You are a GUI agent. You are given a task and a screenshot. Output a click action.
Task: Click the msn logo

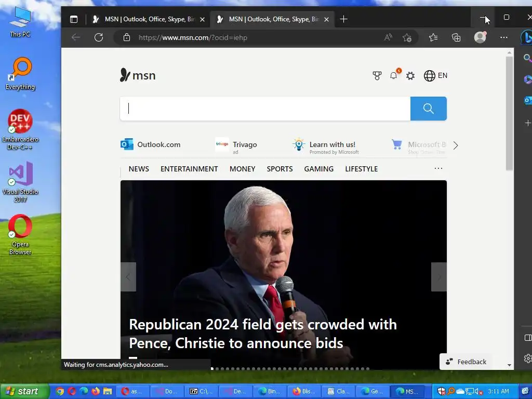[x=137, y=75]
